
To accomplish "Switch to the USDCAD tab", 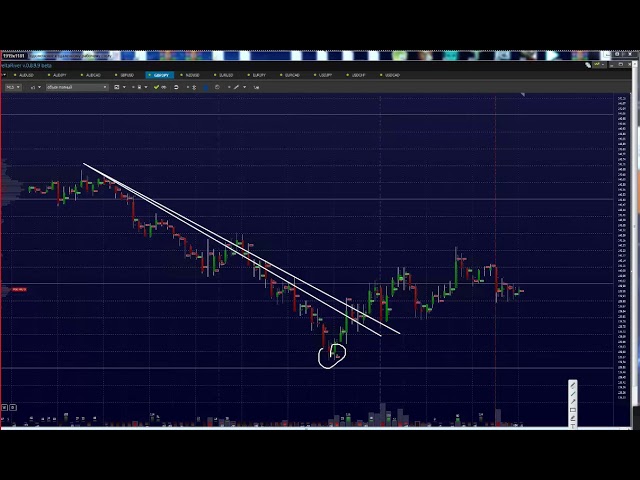I will [391, 75].
